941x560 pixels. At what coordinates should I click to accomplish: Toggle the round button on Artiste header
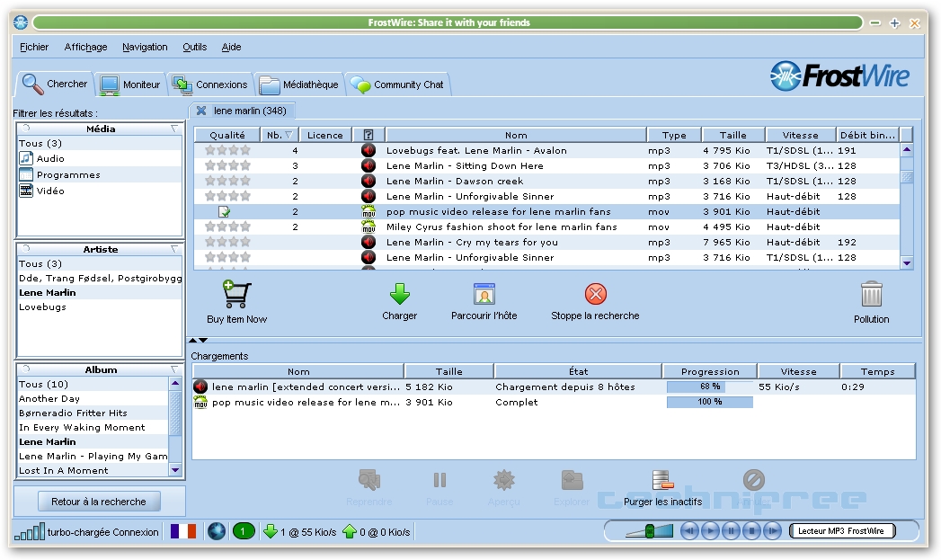25,250
